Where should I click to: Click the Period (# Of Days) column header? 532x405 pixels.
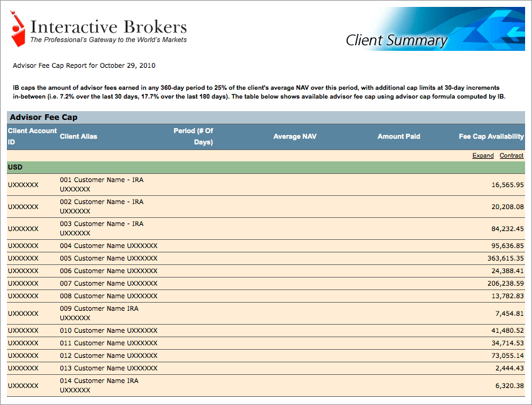(x=193, y=136)
